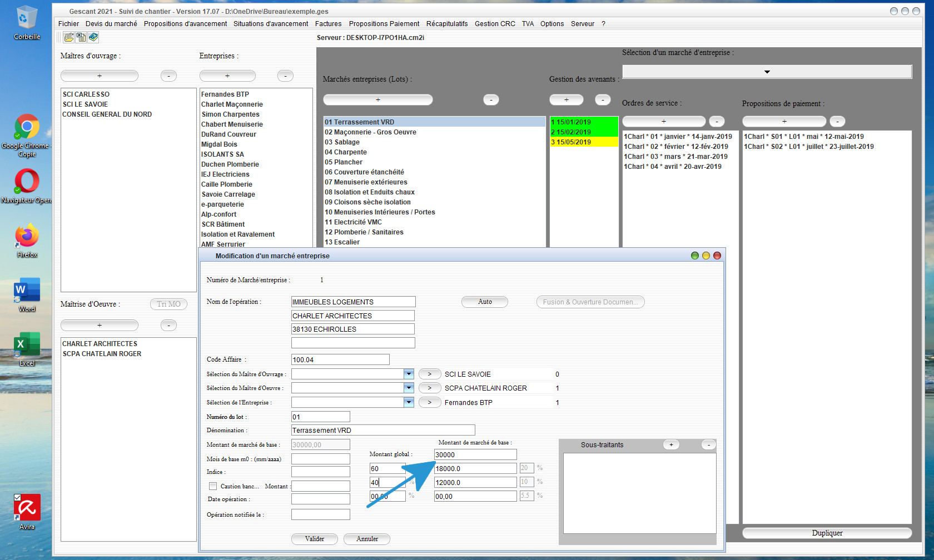Viewport: 934px width, 560px height.
Task: Expand Sélection de l'Entreprise dropdown
Action: [409, 402]
